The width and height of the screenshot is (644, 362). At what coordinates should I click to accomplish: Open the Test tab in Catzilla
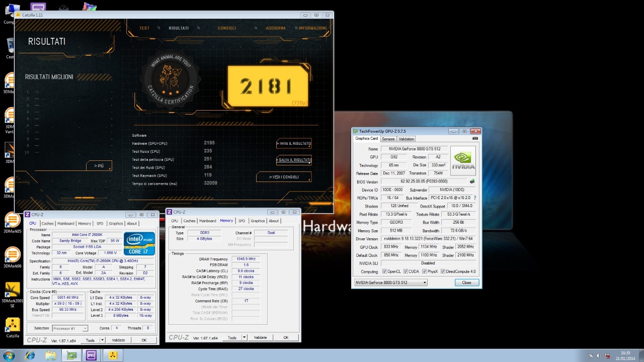[x=144, y=28]
